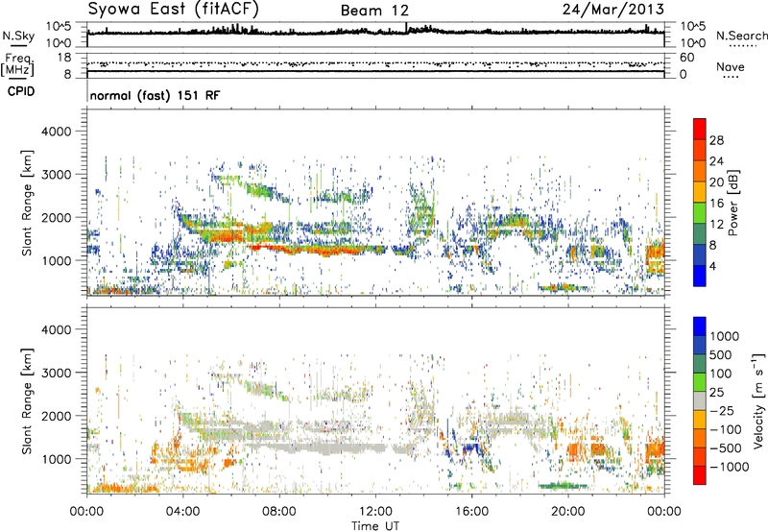Screen dimensions: 768x532
Task: Click the 'N.Sky' legend label
Action: (x=18, y=36)
